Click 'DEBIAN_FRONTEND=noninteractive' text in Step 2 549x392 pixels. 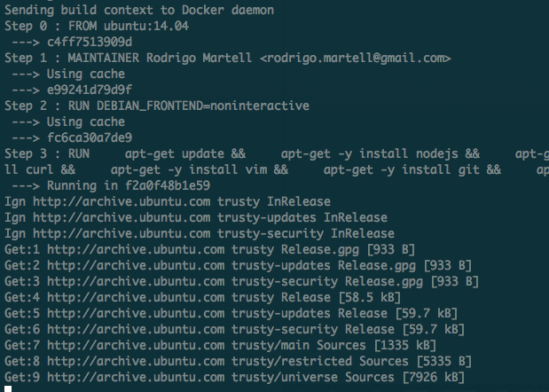click(203, 106)
